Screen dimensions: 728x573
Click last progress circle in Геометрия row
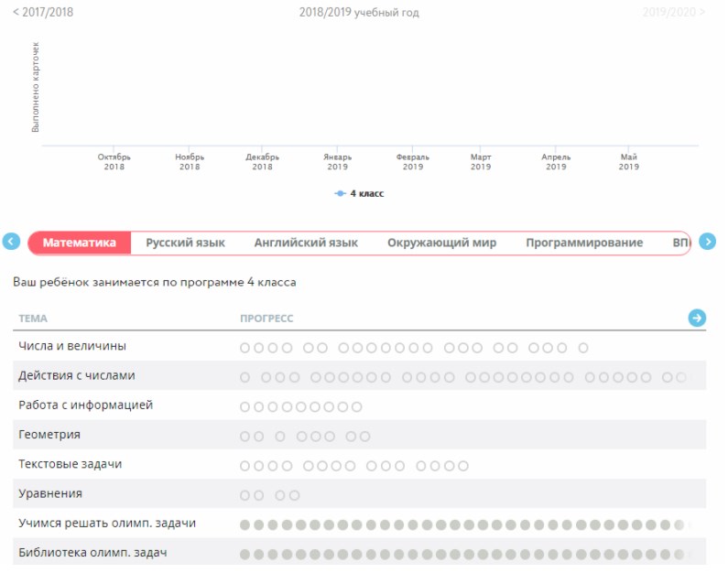(365, 437)
